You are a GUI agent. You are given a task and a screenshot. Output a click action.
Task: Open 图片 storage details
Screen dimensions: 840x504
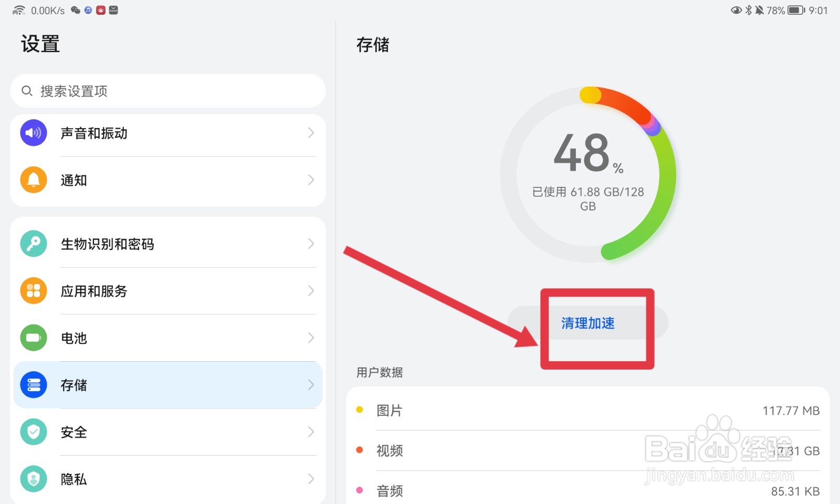click(x=588, y=410)
